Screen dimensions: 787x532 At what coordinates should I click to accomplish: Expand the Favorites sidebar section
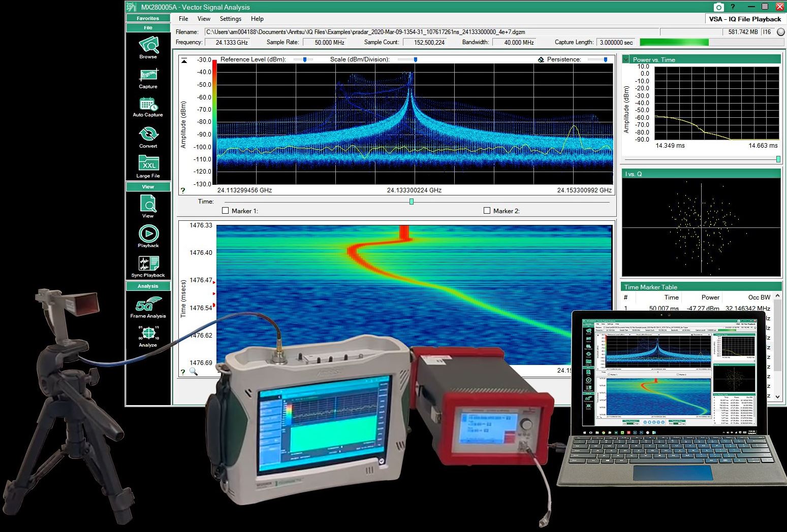click(148, 18)
